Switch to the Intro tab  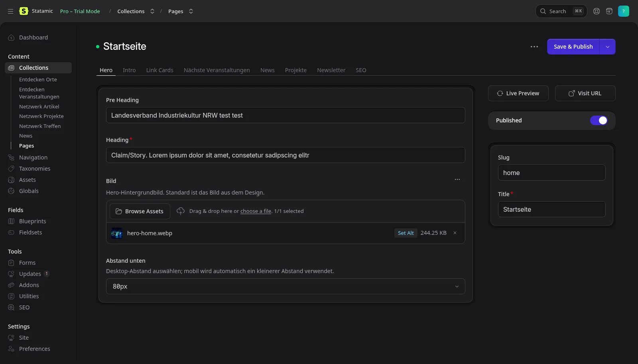pos(129,70)
